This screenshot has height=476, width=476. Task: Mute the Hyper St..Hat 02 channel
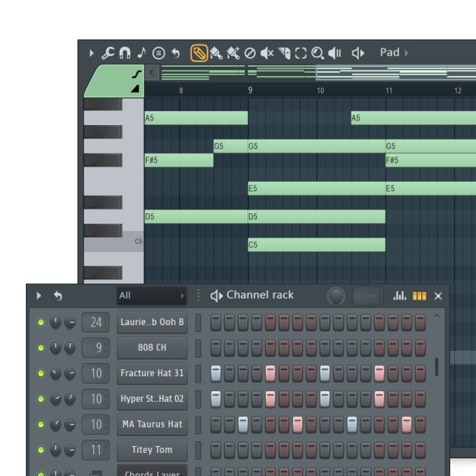(x=41, y=399)
